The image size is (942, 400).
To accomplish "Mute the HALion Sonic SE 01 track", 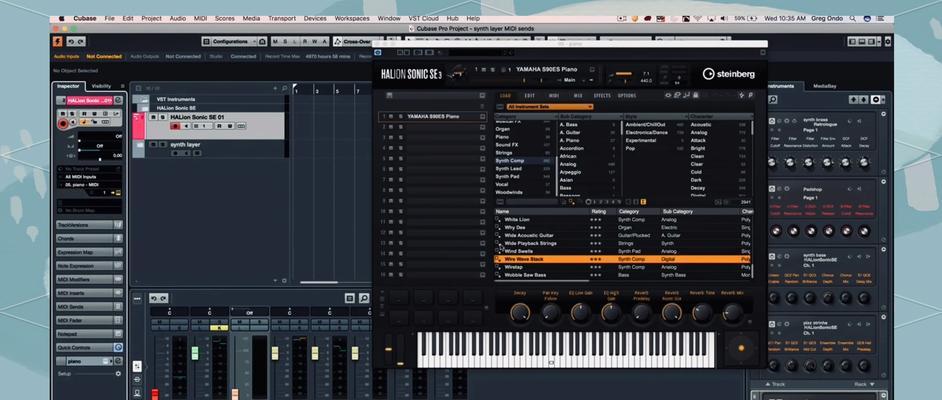I will [x=154, y=117].
